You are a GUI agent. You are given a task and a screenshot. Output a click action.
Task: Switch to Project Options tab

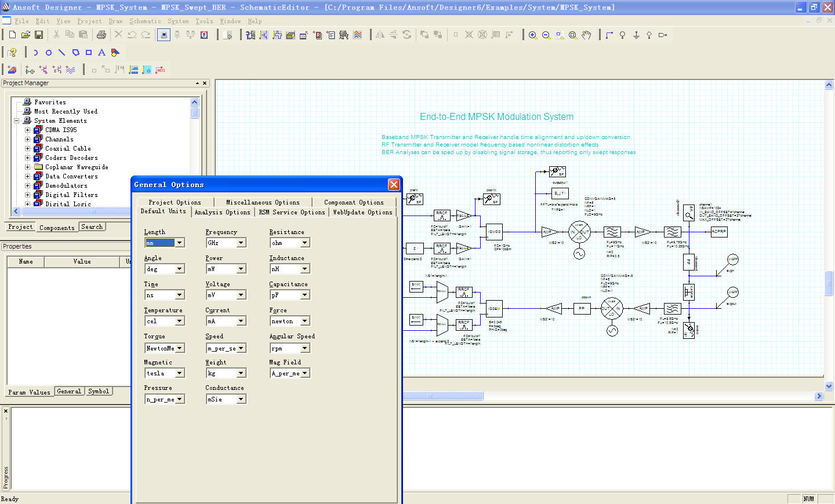click(175, 202)
